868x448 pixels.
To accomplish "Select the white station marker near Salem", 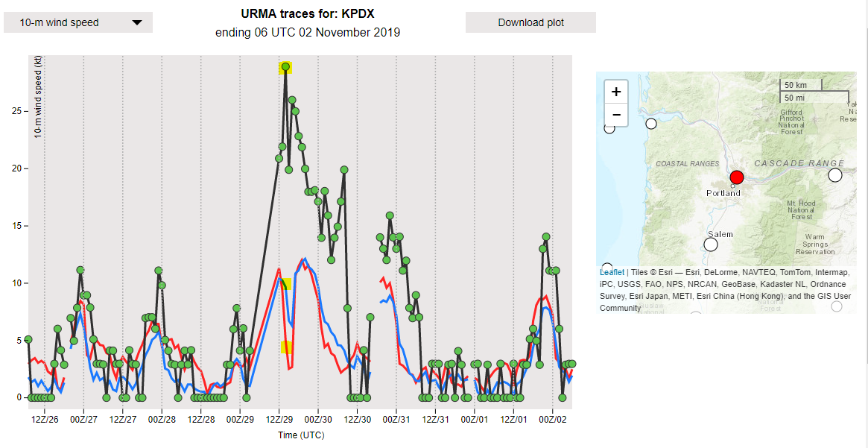I will pyautogui.click(x=711, y=244).
